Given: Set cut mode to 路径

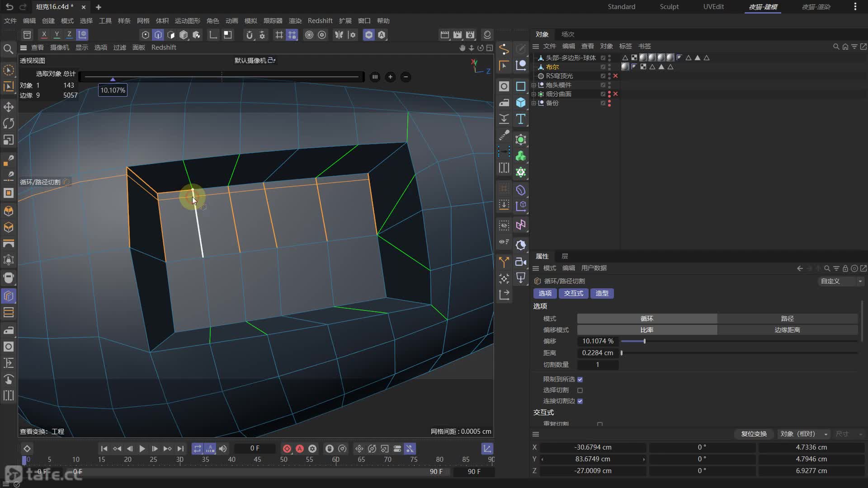Looking at the screenshot, I should pyautogui.click(x=787, y=319).
